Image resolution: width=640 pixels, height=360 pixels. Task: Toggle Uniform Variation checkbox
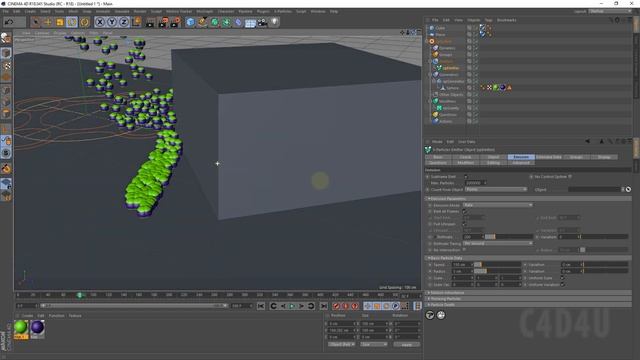pyautogui.click(x=562, y=284)
